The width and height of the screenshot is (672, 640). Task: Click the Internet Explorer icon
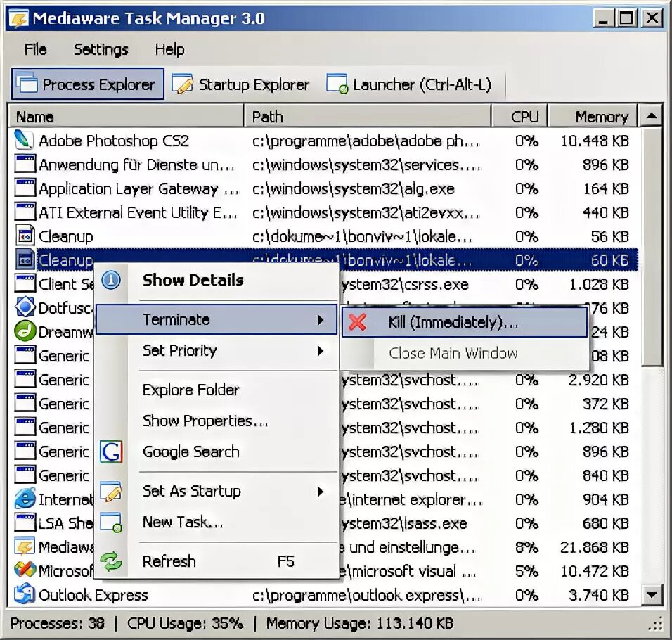pyautogui.click(x=25, y=499)
